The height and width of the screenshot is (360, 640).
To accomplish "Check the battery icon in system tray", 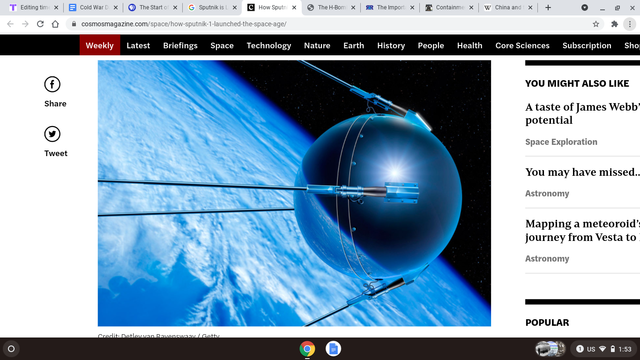I will pos(613,349).
